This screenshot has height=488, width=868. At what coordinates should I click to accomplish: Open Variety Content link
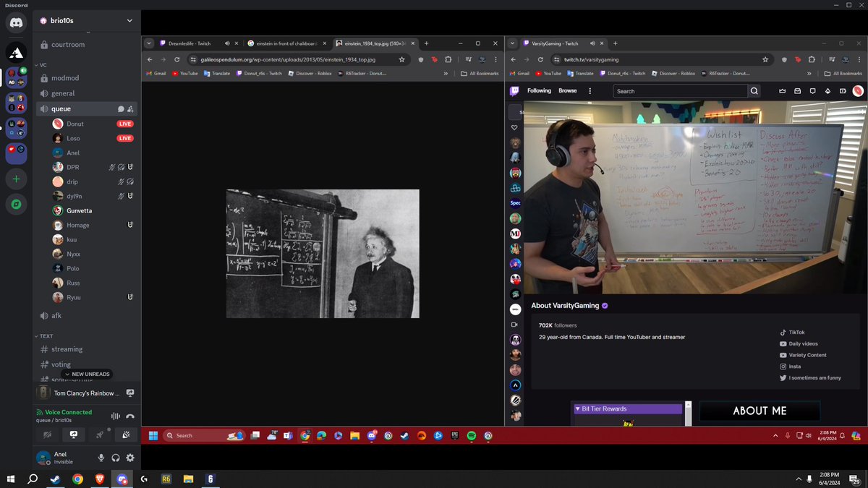coord(803,355)
